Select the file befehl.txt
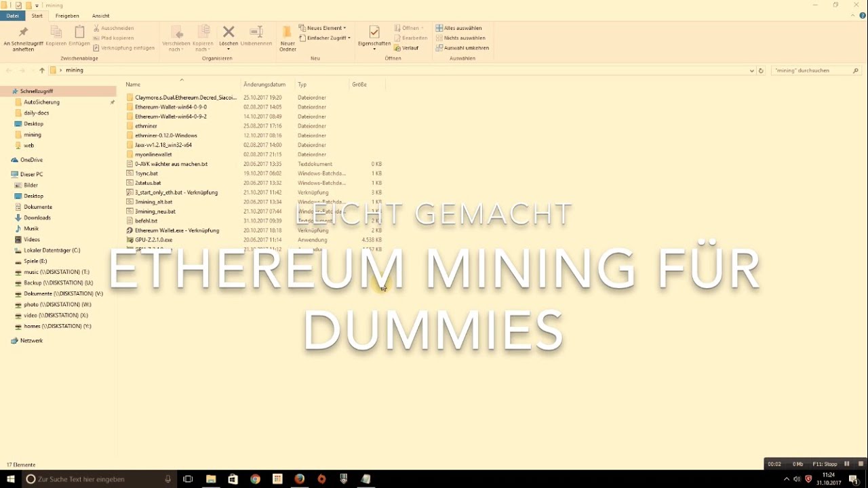Image resolution: width=868 pixels, height=488 pixels. pos(146,221)
